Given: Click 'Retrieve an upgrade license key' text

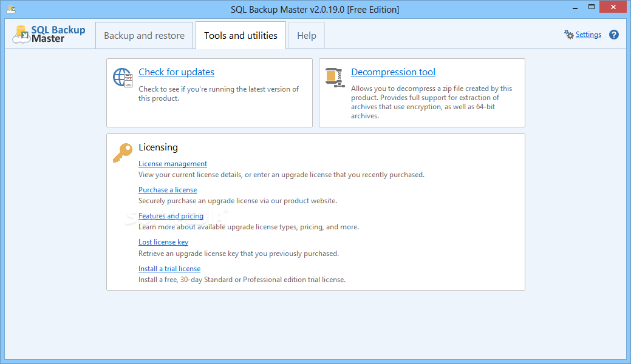Looking at the screenshot, I should (239, 254).
